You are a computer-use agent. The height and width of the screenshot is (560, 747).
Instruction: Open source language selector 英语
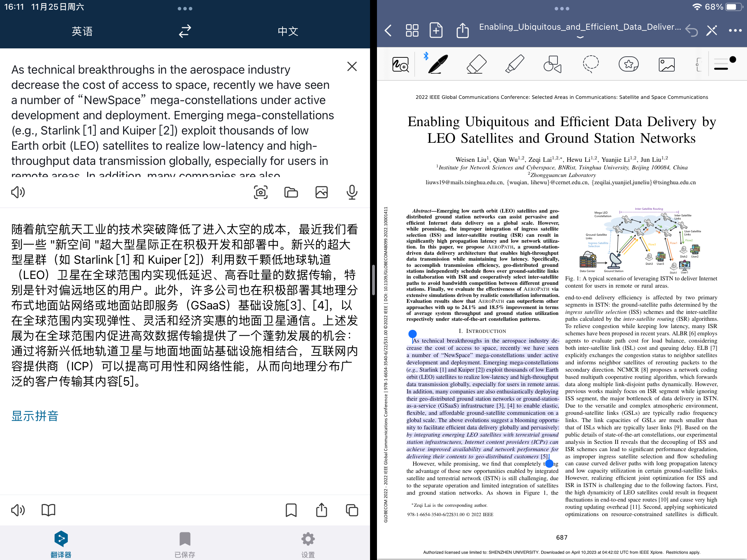[82, 31]
